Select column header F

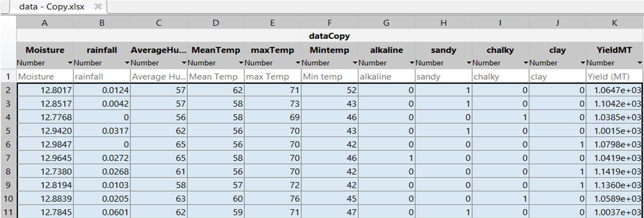tap(329, 23)
